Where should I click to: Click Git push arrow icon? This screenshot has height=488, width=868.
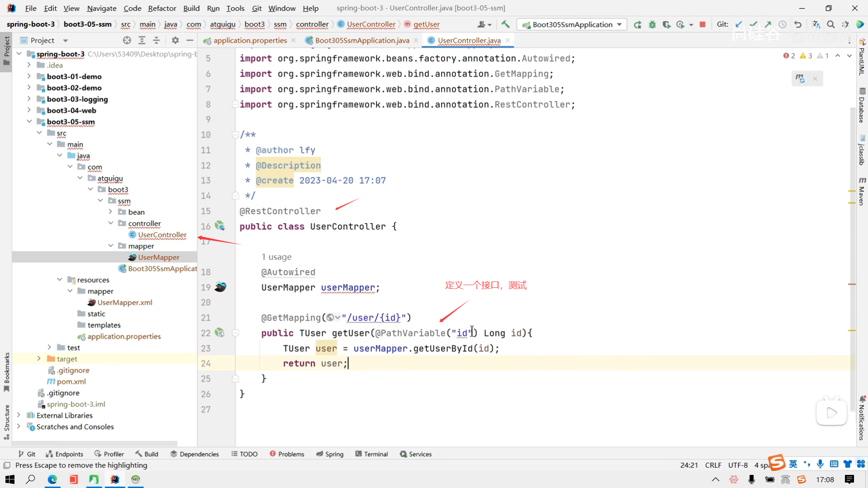[768, 24]
